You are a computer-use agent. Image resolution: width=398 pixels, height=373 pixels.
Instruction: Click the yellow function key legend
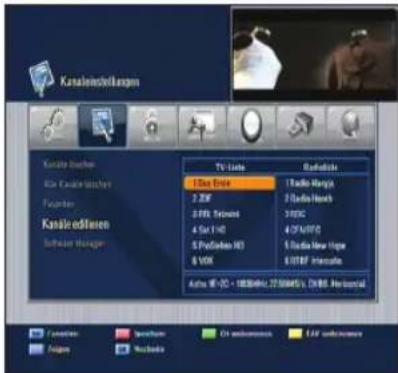pos(325,334)
